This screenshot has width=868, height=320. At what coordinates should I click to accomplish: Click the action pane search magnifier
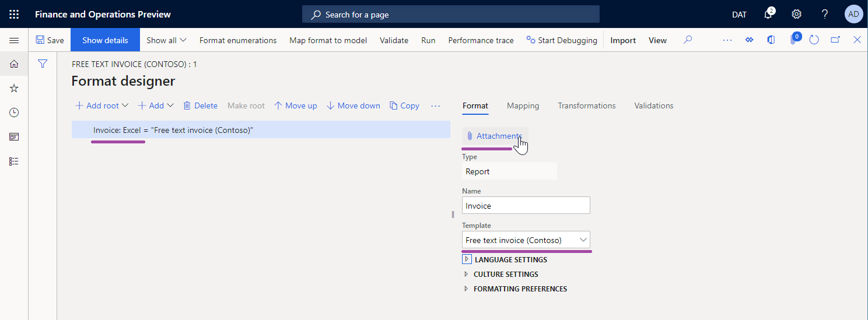[688, 40]
